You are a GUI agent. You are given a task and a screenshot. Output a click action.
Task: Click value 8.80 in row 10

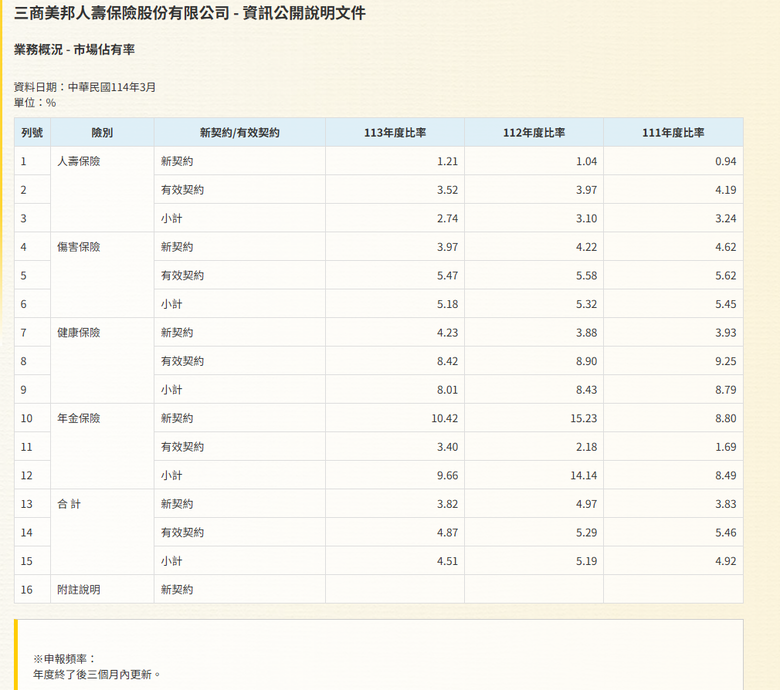(x=726, y=418)
